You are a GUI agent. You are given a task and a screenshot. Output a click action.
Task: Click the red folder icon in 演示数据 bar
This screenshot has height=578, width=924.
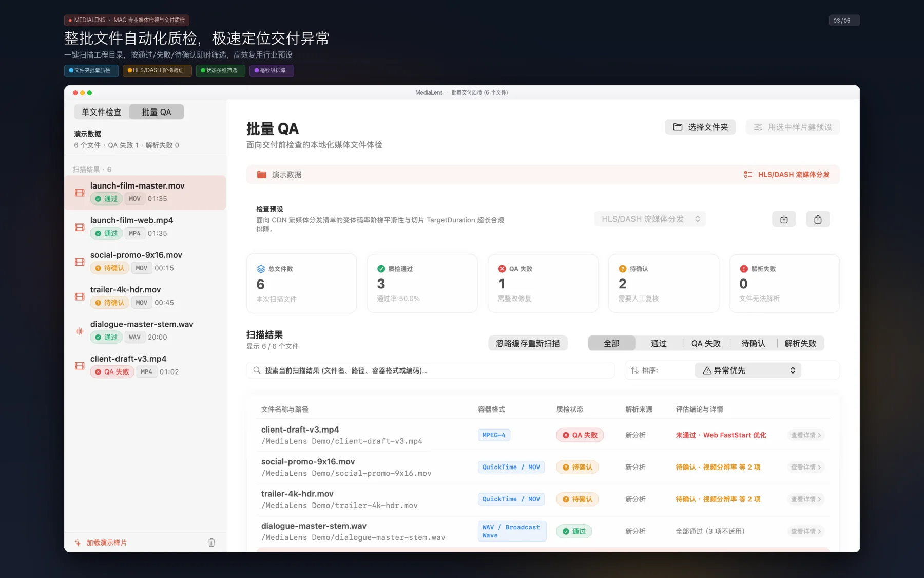(x=261, y=175)
